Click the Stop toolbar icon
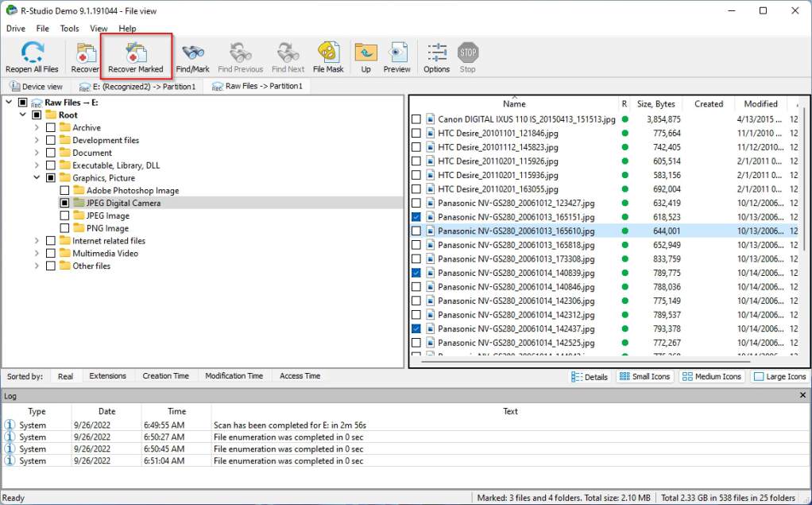 coord(468,57)
